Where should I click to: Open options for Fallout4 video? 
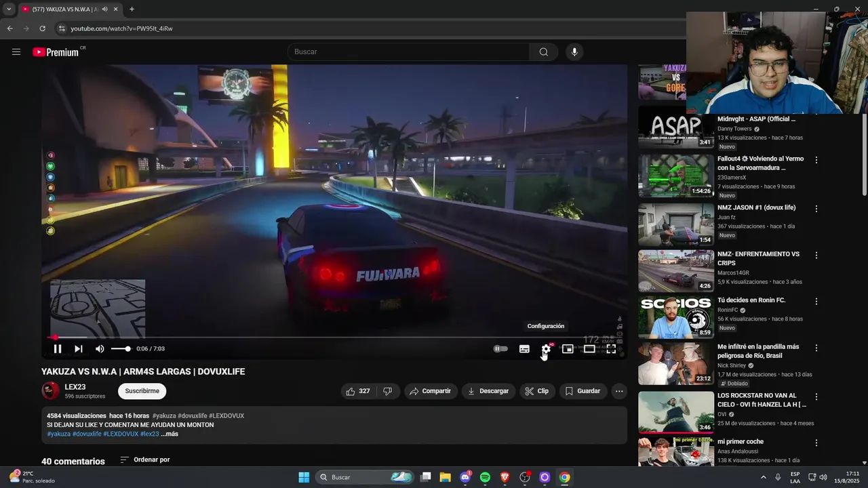pyautogui.click(x=816, y=161)
